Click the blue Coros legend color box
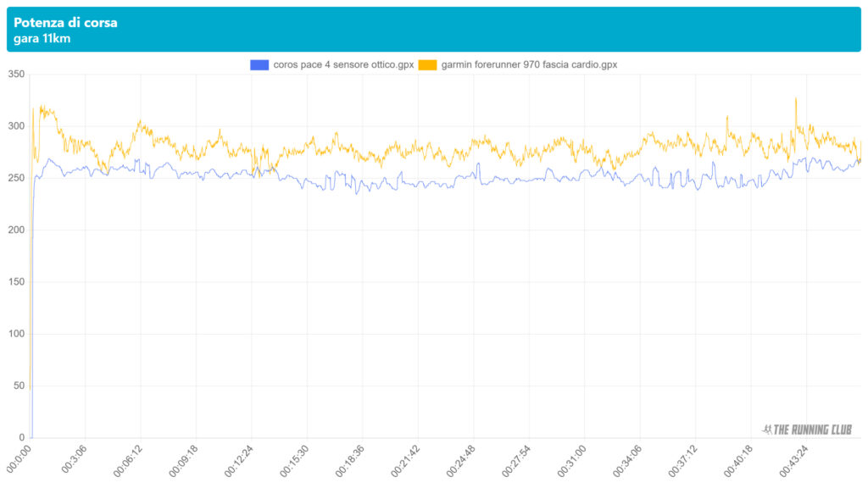Image resolution: width=868 pixels, height=488 pixels. tap(259, 64)
